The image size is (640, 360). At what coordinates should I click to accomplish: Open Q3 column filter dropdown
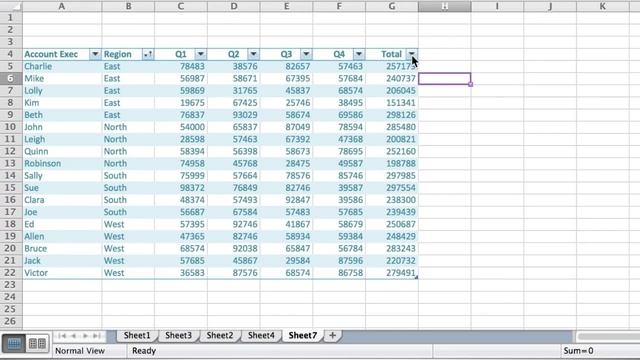point(306,54)
